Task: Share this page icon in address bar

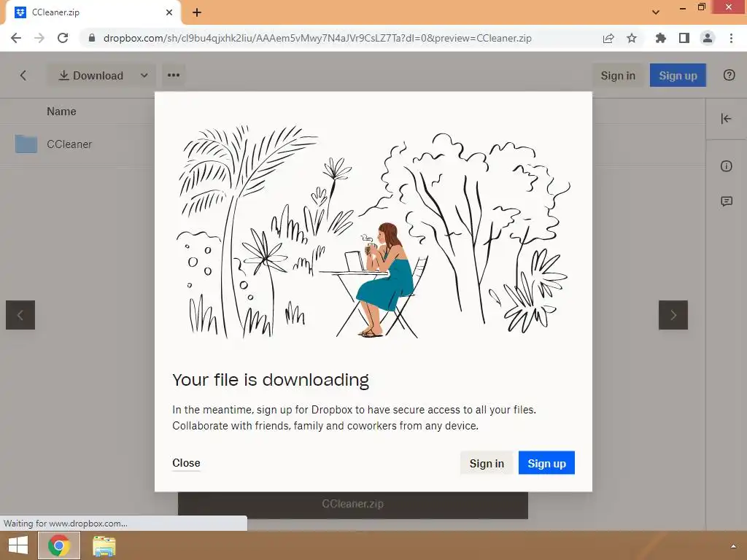Action: tap(608, 38)
